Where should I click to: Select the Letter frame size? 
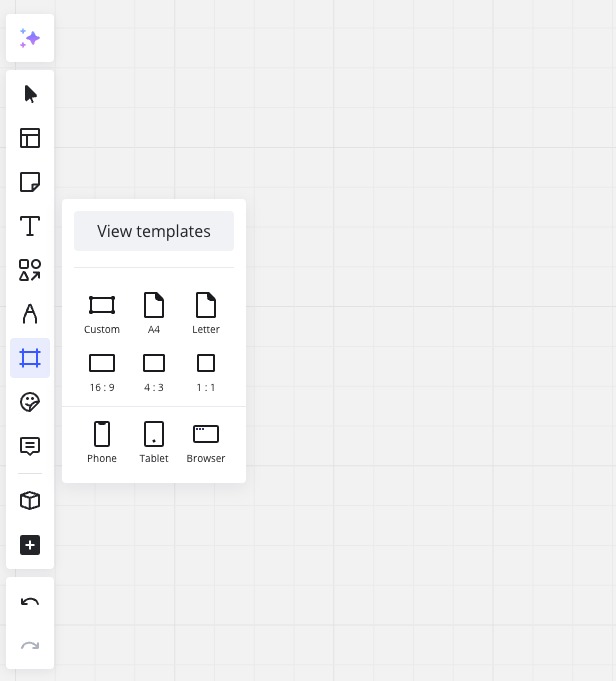[206, 312]
